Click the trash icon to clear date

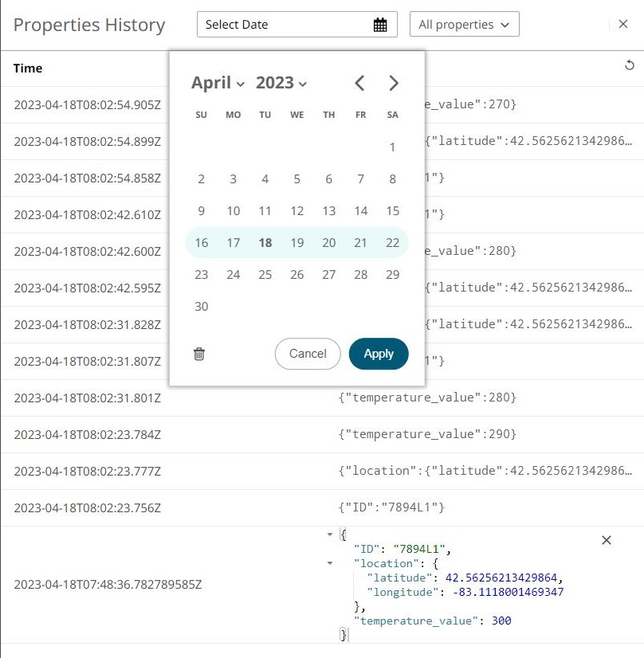pos(199,354)
